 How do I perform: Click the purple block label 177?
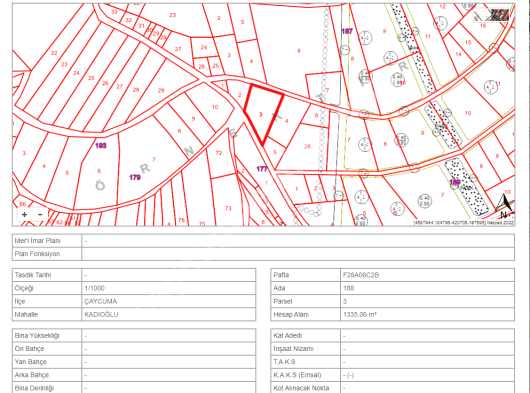click(x=262, y=169)
